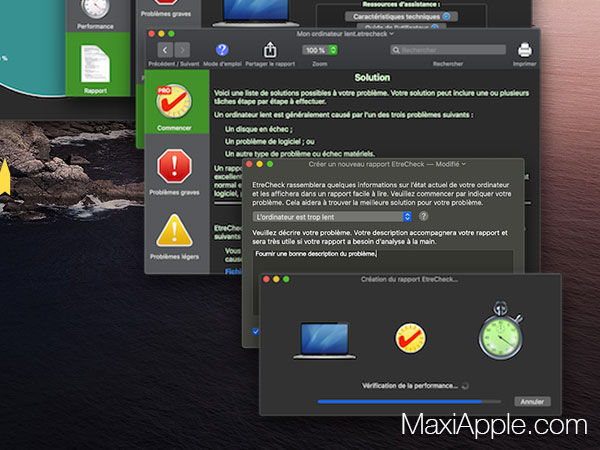This screenshot has width=600, height=450.
Task: Click into the problem description text area
Action: pyautogui.click(x=383, y=260)
